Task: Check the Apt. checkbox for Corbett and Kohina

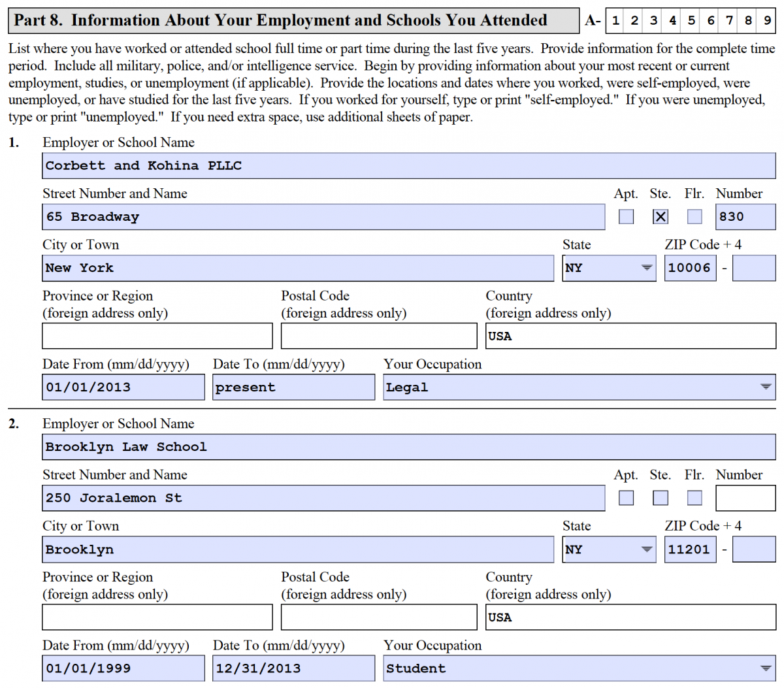Action: 626,217
